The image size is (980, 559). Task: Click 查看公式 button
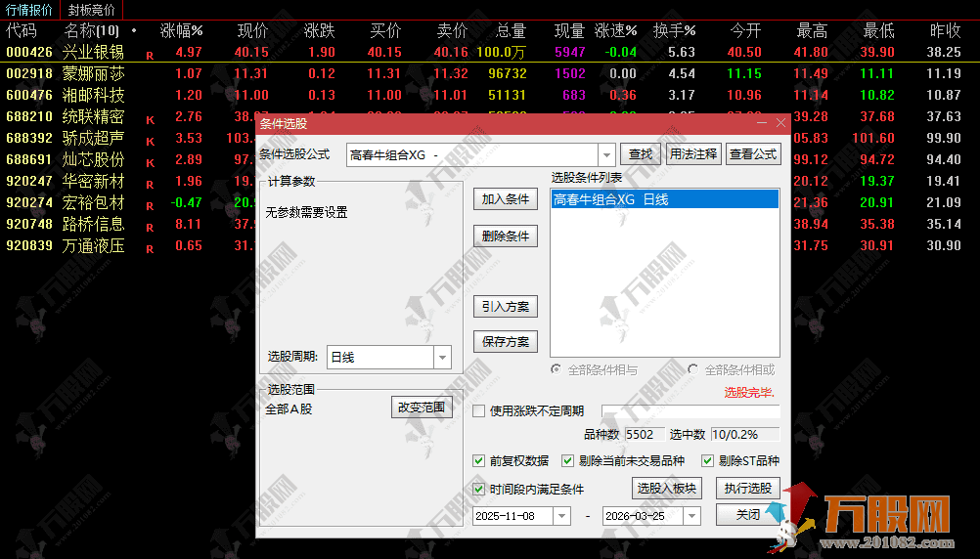tap(753, 153)
